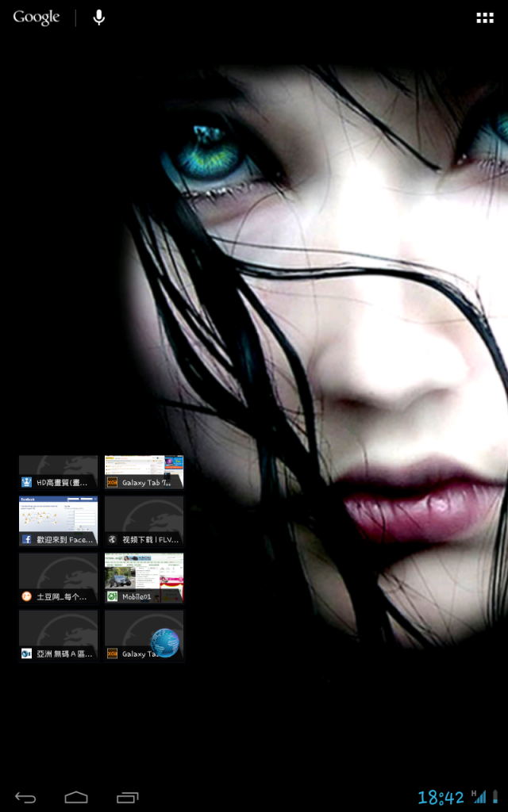Click the Facebook favicon on bookmark tile
The height and width of the screenshot is (812, 508).
click(x=26, y=539)
